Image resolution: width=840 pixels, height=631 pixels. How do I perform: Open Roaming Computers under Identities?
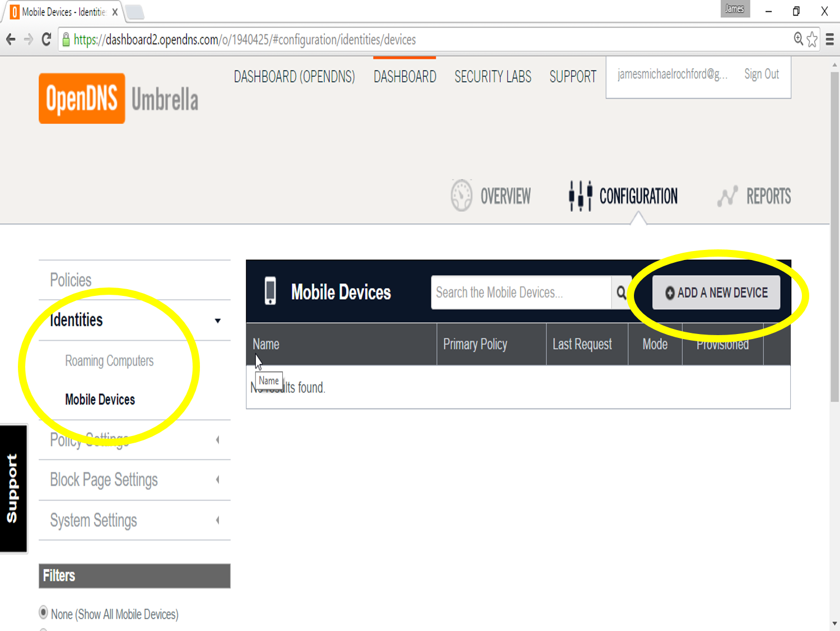click(109, 361)
